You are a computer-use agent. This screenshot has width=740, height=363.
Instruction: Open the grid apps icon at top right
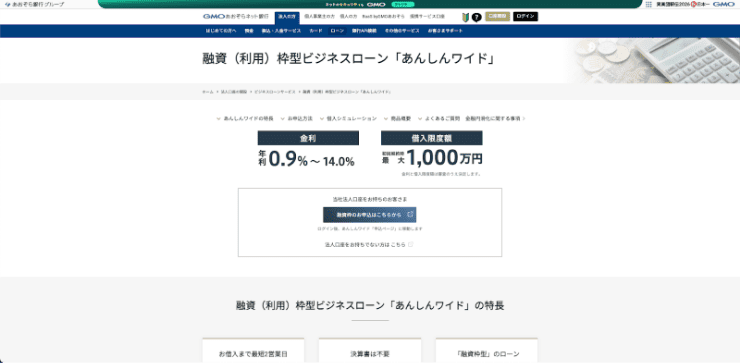pyautogui.click(x=648, y=4)
